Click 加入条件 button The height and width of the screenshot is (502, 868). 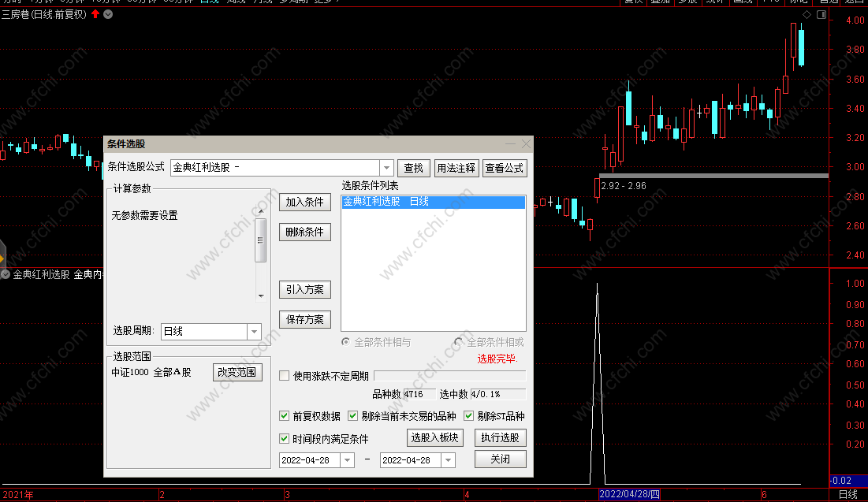(x=305, y=202)
